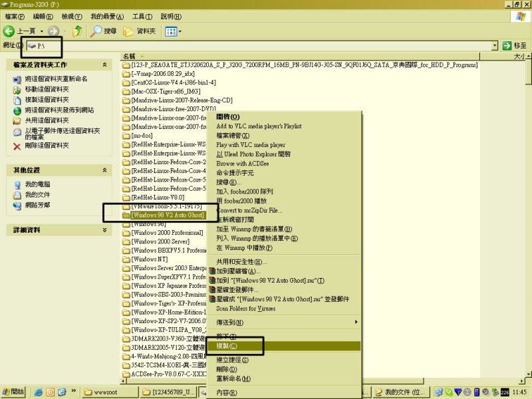Click the Network Neighborhood icon in Other Places
The image size is (532, 399).
tap(17, 205)
